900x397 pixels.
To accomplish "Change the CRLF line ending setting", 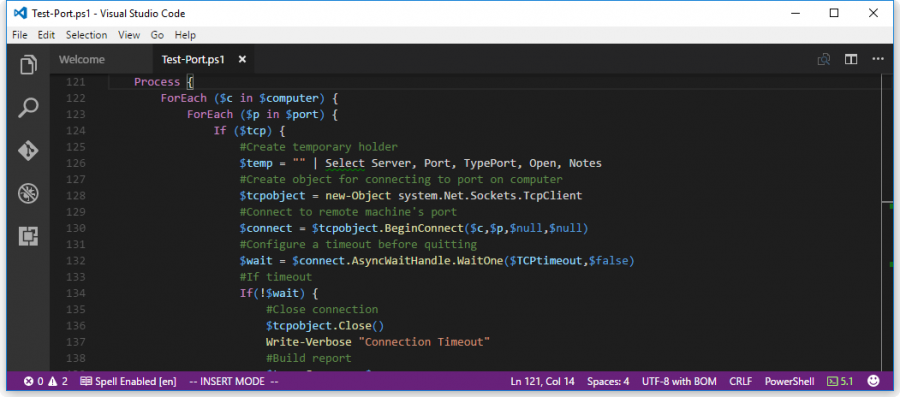I will 741,381.
